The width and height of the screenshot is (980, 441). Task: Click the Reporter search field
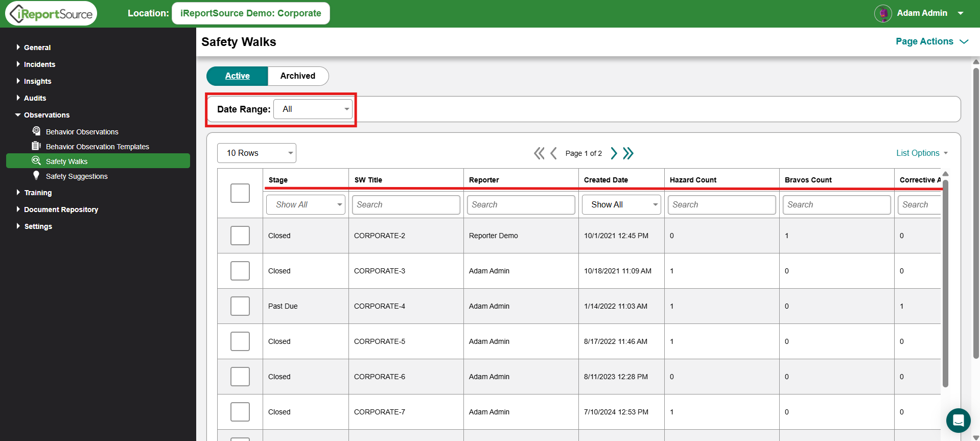pos(521,205)
